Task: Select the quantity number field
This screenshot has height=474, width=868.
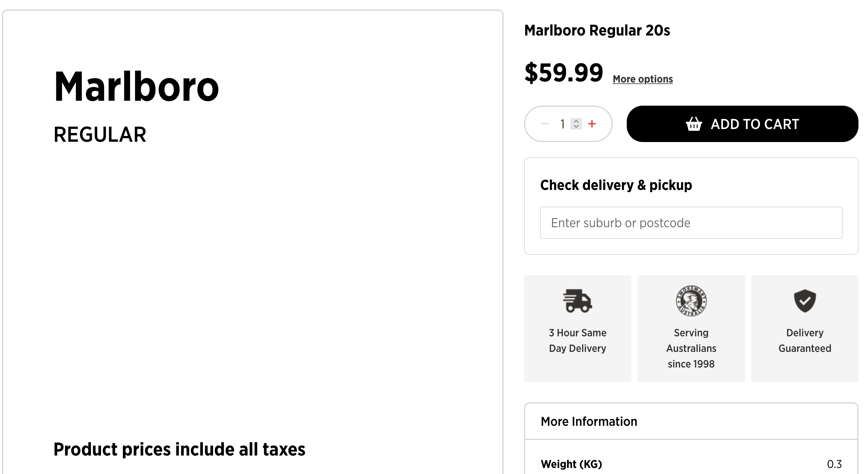Action: click(x=562, y=124)
